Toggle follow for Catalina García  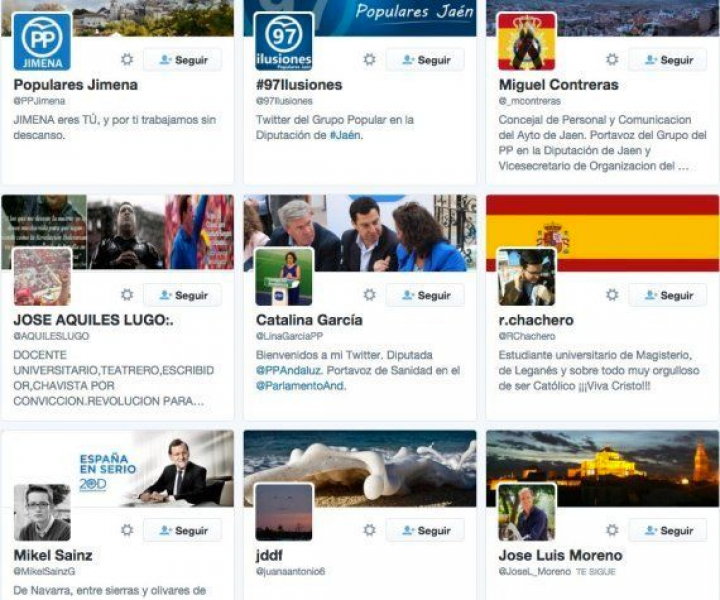(425, 295)
